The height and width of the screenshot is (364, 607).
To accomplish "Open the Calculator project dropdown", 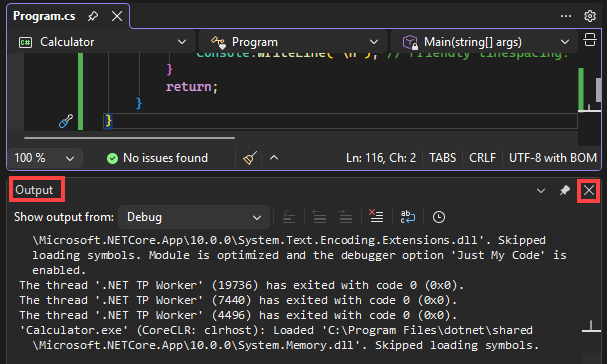I will point(102,42).
